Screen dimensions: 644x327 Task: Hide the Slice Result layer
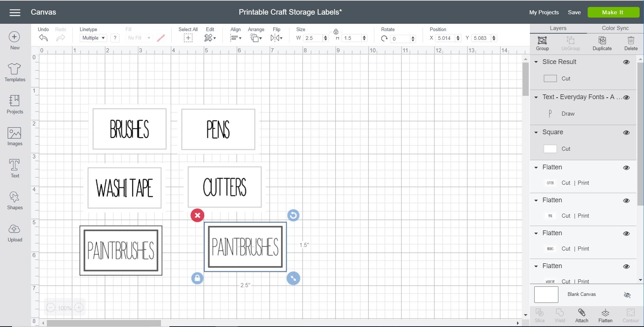pos(626,62)
